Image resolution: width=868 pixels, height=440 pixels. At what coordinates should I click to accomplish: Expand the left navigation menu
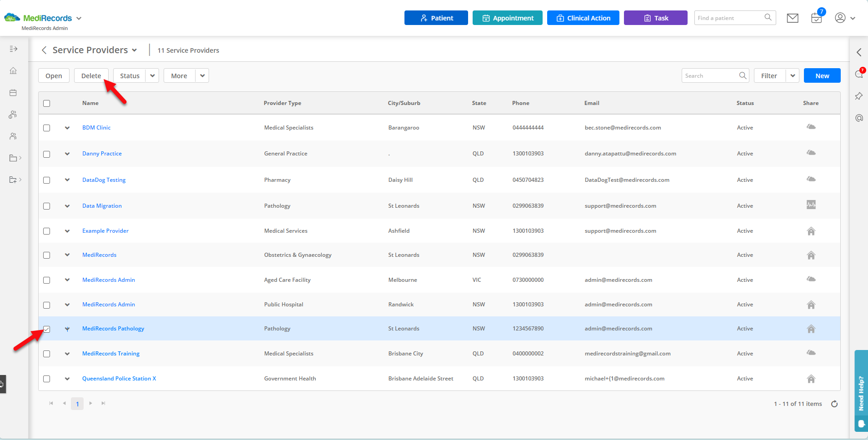click(x=13, y=49)
